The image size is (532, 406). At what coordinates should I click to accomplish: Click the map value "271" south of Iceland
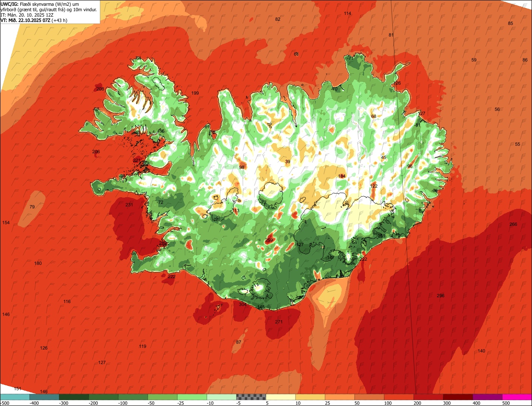pyautogui.click(x=279, y=322)
